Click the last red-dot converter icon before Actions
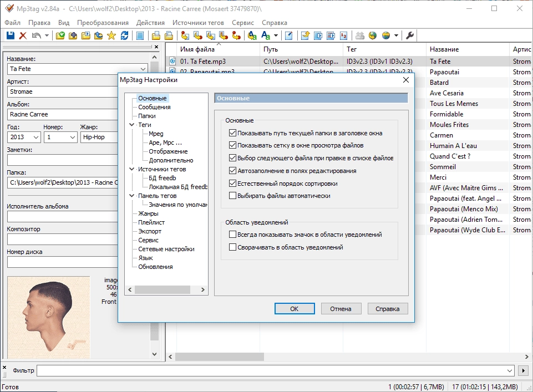The height and width of the screenshot is (392, 533). (x=236, y=35)
